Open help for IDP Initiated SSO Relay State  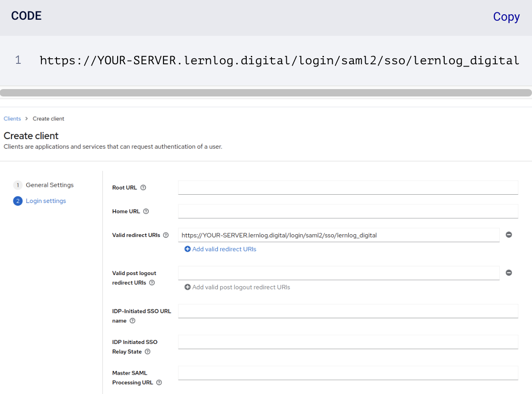147,352
